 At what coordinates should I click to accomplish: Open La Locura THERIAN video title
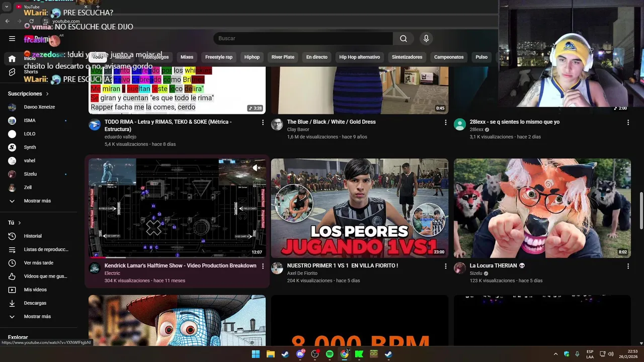point(497,266)
